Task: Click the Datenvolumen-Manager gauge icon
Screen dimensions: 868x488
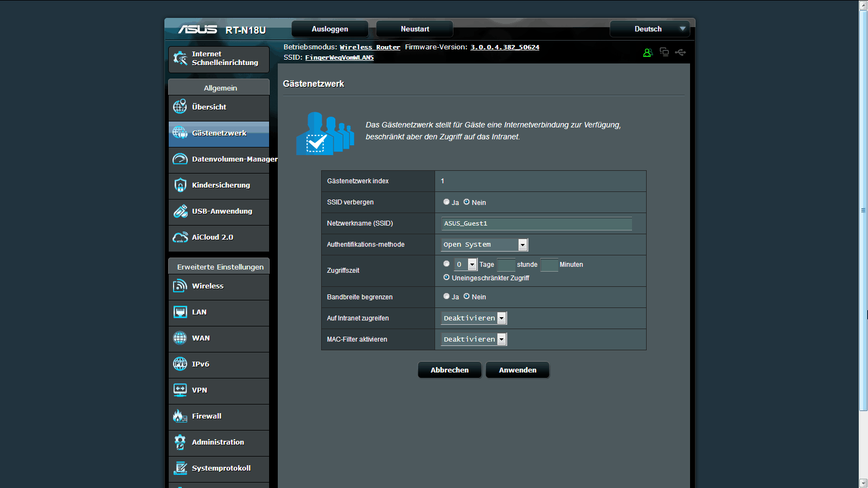Action: tap(180, 159)
